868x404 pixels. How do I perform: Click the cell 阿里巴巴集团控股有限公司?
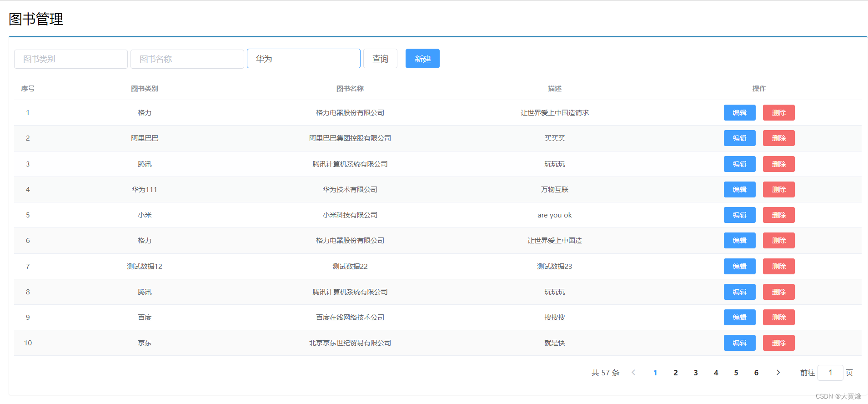(350, 138)
